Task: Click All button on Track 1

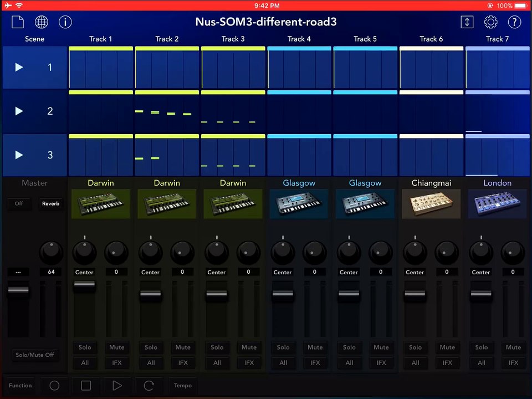Action: (85, 362)
